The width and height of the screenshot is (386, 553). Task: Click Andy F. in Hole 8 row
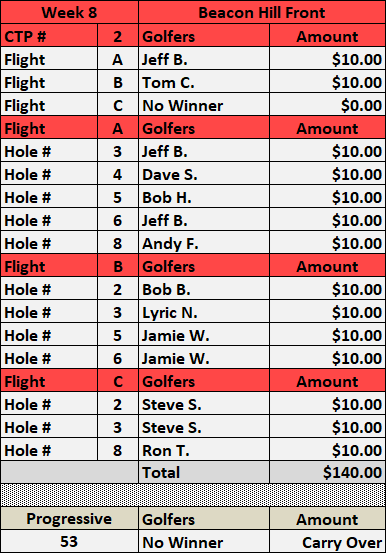point(204,243)
